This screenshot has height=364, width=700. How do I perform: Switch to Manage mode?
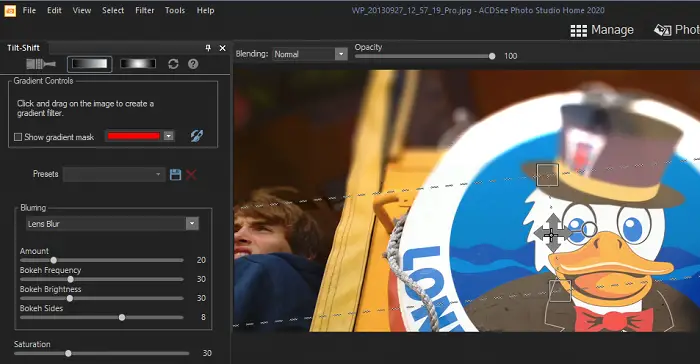[602, 30]
